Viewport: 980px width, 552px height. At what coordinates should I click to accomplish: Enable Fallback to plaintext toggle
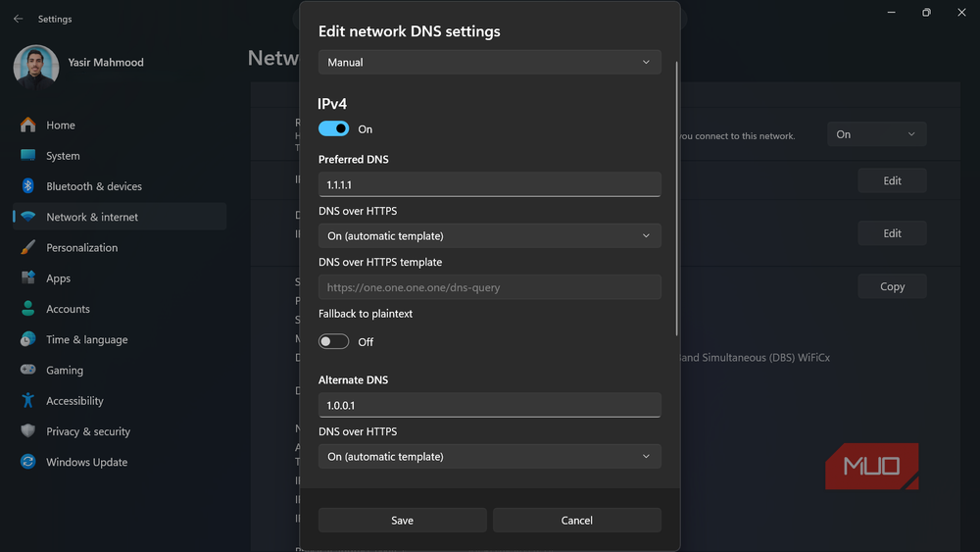[334, 341]
